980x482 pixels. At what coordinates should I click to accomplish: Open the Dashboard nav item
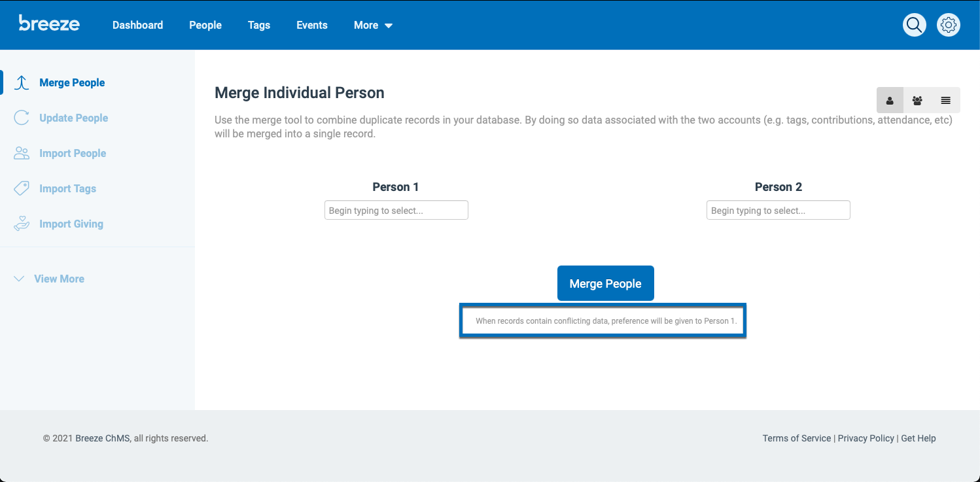(x=137, y=26)
